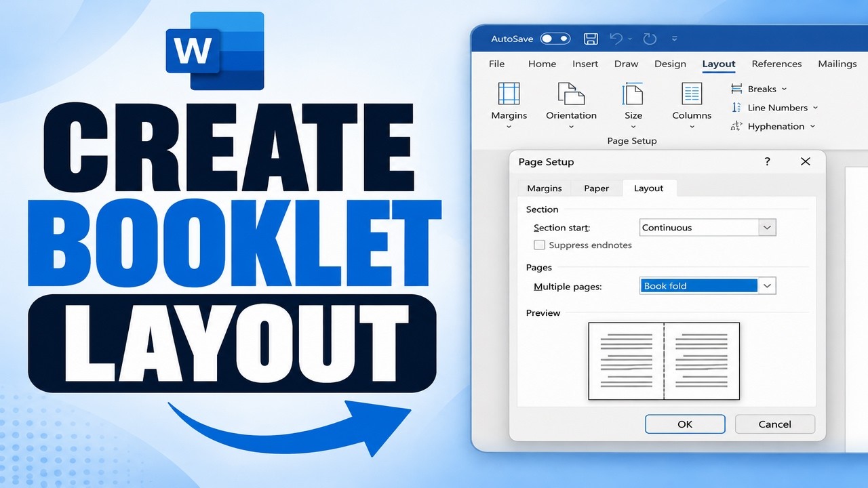868x488 pixels.
Task: Select Layout tab in Page Setup dialog
Action: (649, 188)
